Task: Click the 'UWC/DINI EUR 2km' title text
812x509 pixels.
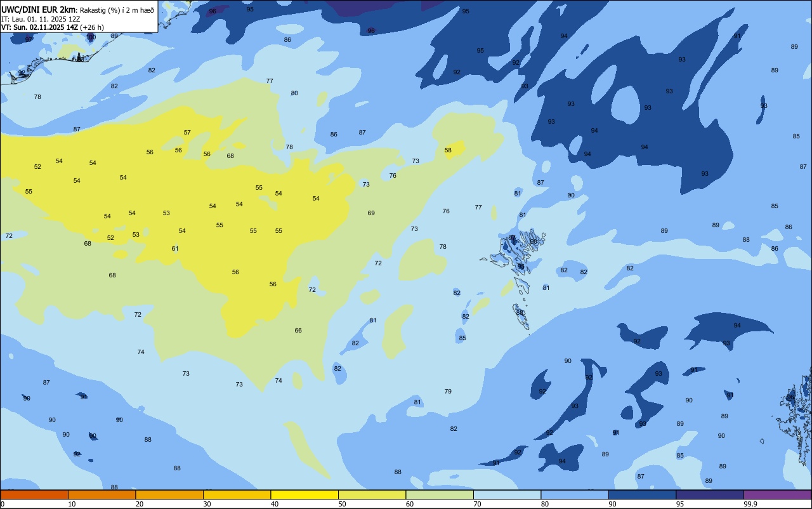Action: click(39, 10)
